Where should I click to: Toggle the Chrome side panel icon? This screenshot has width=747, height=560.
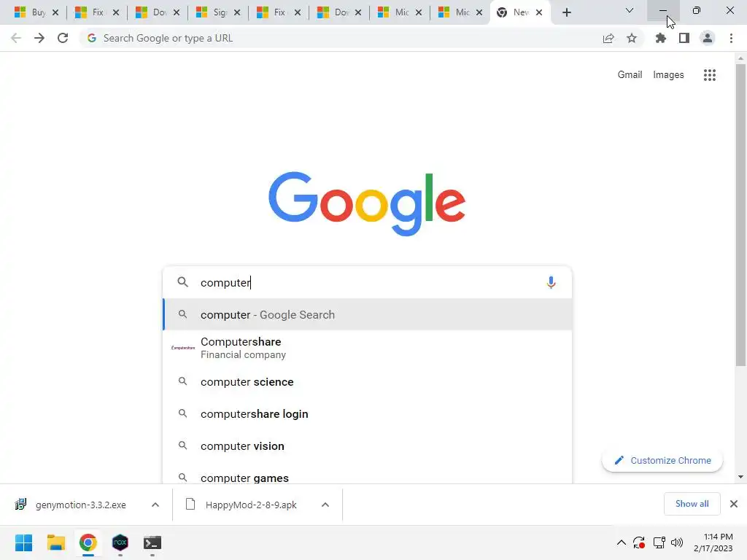pos(684,38)
